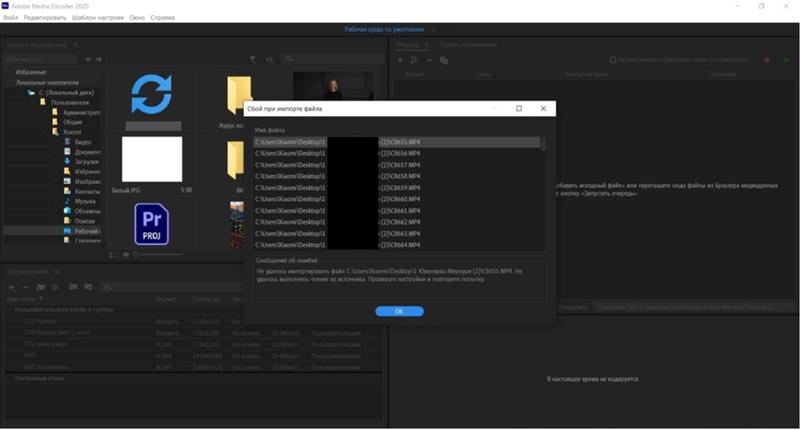Add a source with the queue plus icon

coord(400,60)
